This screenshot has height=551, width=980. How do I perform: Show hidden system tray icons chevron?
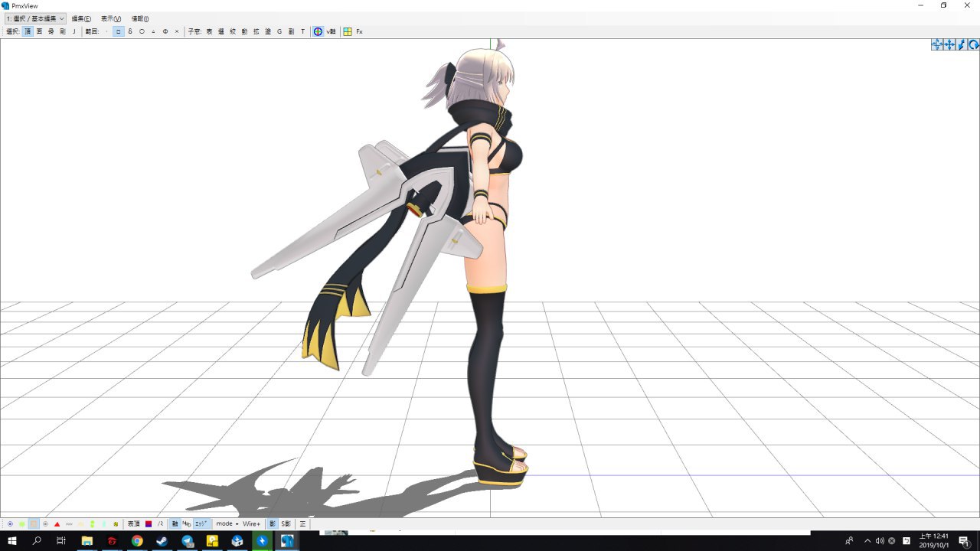click(867, 541)
